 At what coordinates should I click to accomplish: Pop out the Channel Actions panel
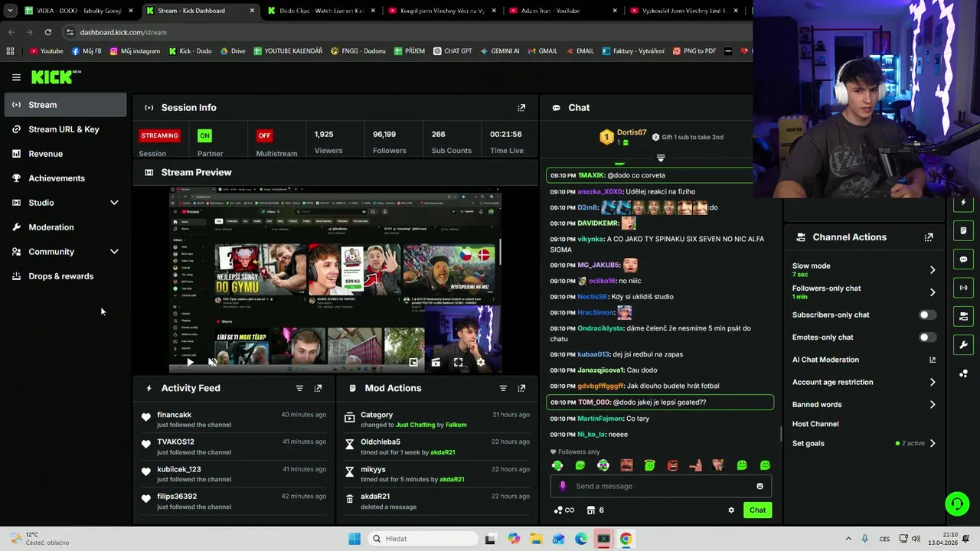click(929, 237)
